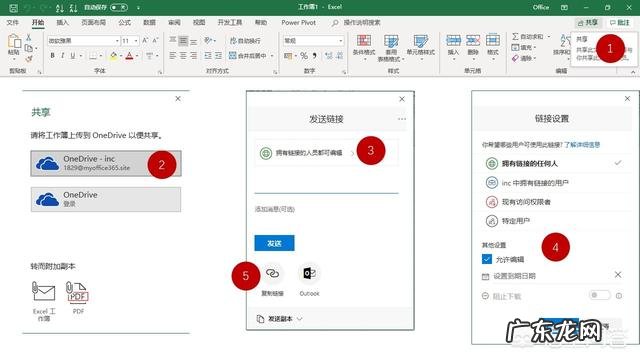
Task: Click the Wrap Text button
Action: (x=245, y=41)
